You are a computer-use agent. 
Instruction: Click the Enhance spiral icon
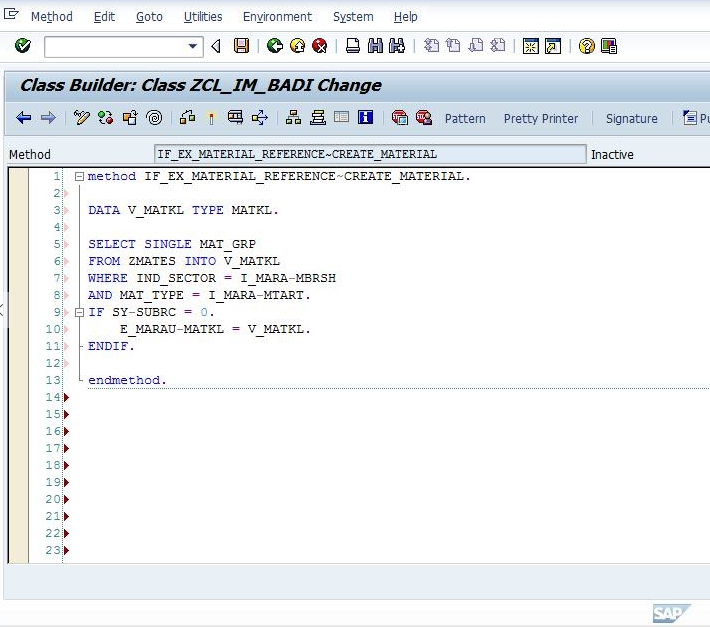click(154, 118)
